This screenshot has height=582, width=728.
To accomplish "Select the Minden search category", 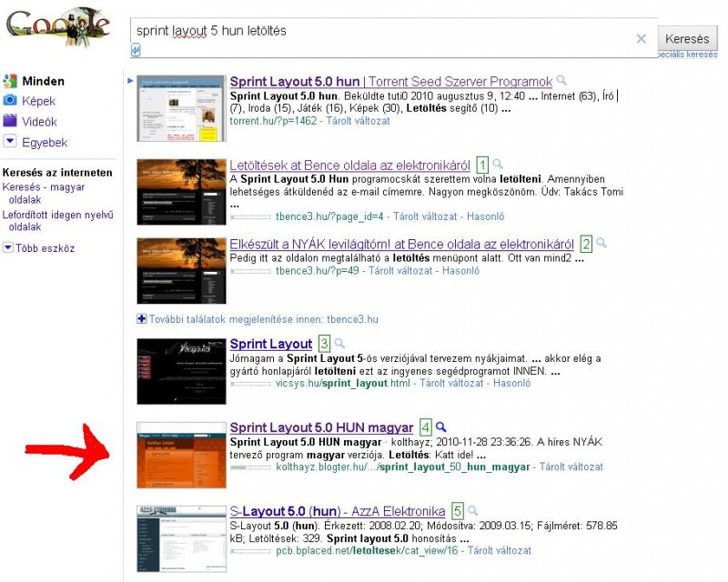I will pyautogui.click(x=43, y=81).
